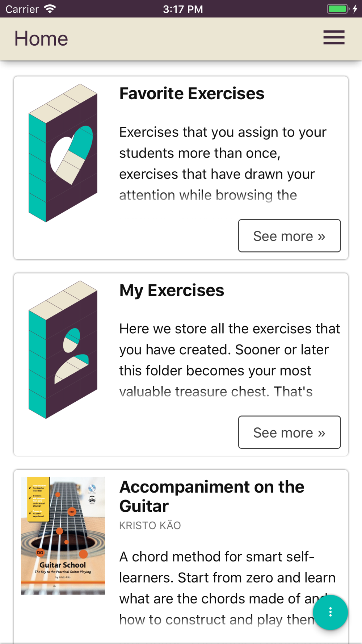This screenshot has height=644, width=362.
Task: Select the Favorite Exercises heading
Action: click(x=192, y=93)
